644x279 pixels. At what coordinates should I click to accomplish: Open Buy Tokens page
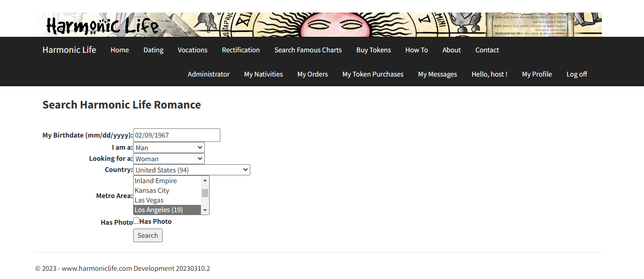click(373, 50)
